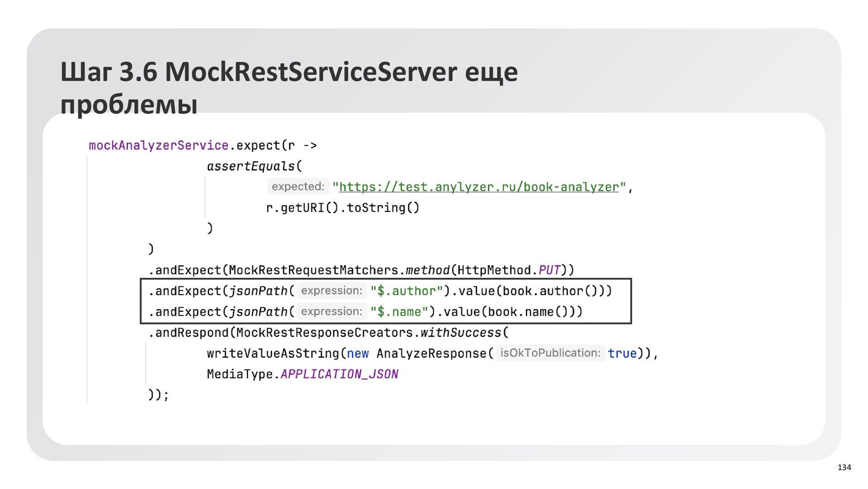
Task: Click the slide title 'Шаг 3.6 MockRestServiceServer'
Action: (x=288, y=72)
